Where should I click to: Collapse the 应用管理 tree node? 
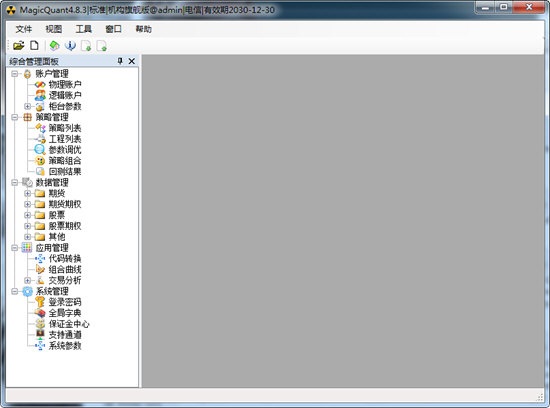(14, 248)
